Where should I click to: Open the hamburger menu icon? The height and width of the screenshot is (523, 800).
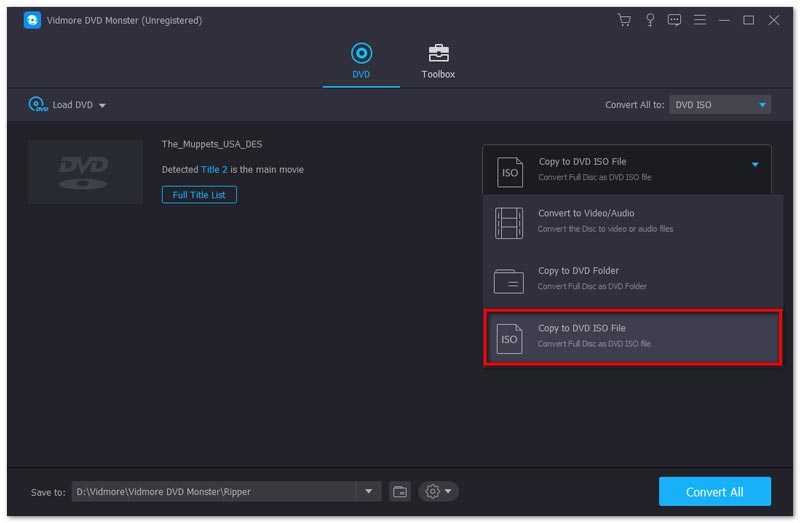699,20
